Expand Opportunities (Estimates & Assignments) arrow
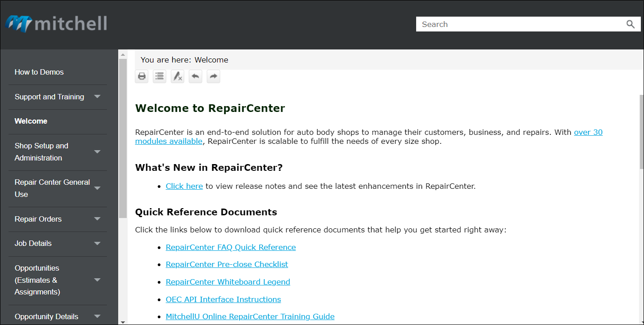The height and width of the screenshot is (325, 644). click(x=98, y=280)
